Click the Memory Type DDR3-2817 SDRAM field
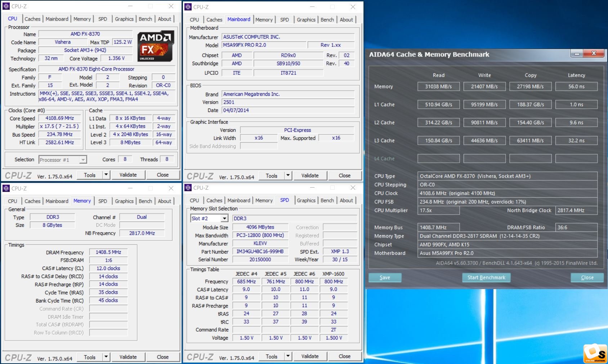 (x=508, y=236)
